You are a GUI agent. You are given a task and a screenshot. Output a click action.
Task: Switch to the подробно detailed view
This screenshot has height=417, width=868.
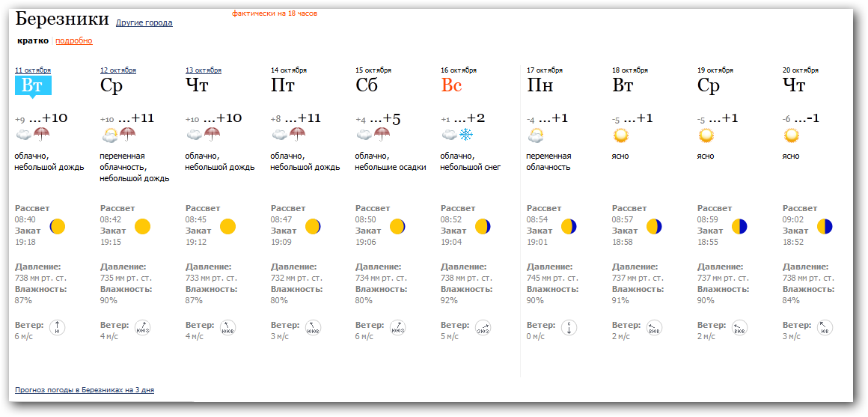pos(74,40)
